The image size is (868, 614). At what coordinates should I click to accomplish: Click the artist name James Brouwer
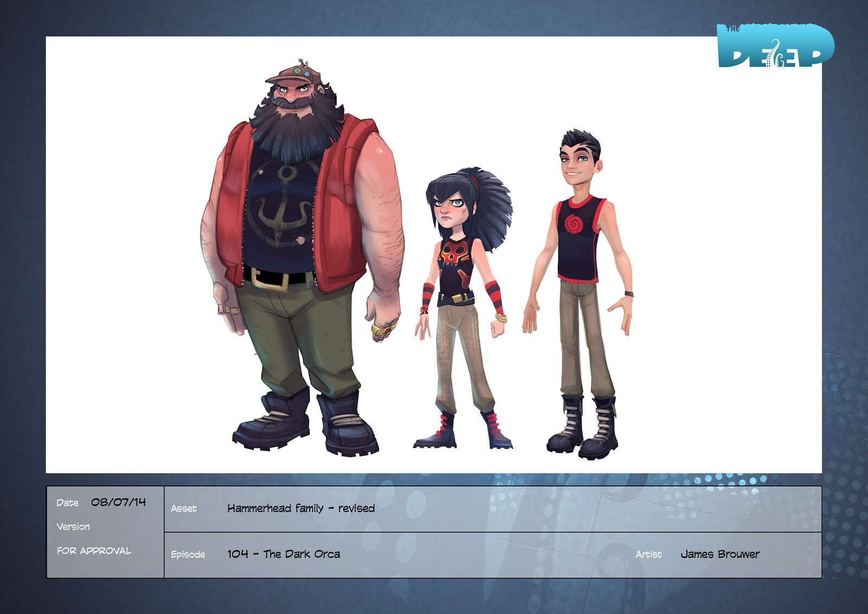(x=720, y=554)
